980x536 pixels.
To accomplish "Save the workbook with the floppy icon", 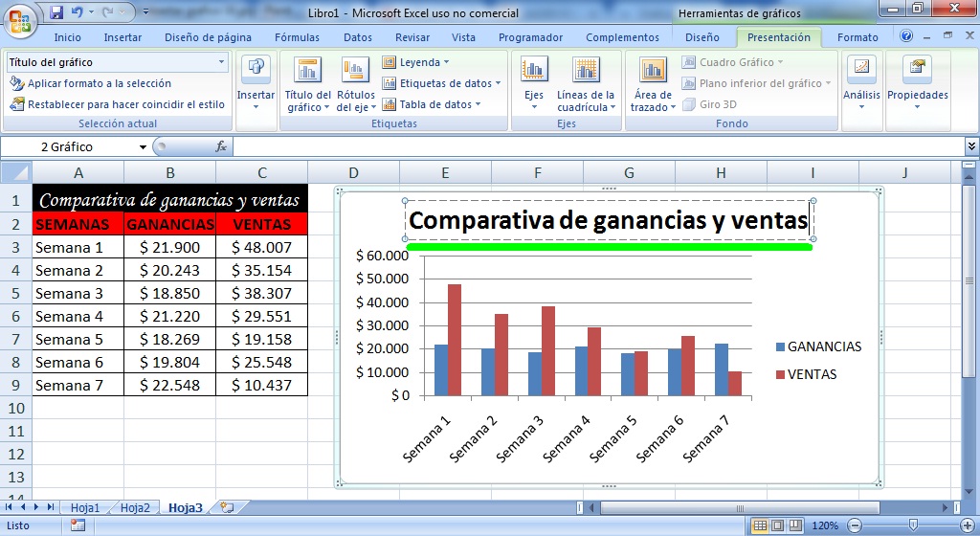I will point(56,11).
